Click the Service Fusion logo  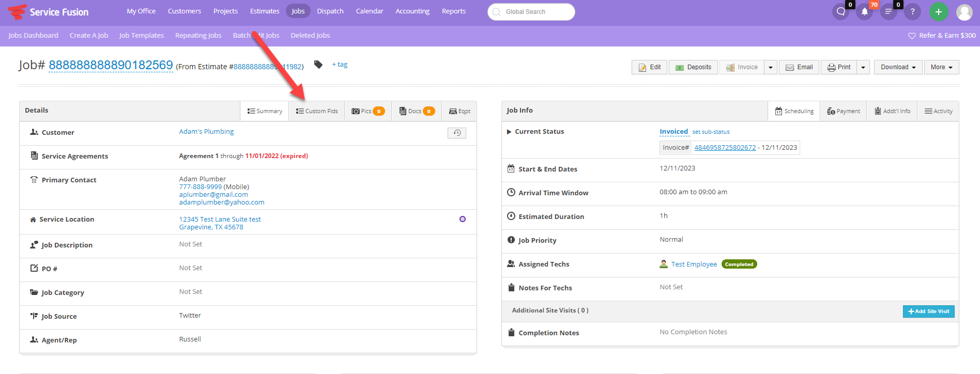point(48,12)
